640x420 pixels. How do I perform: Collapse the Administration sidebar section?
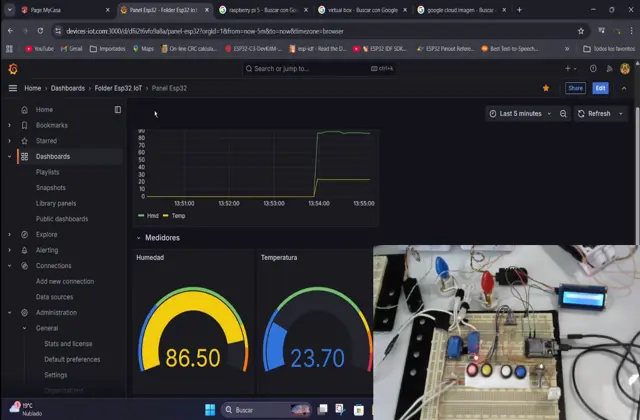[x=10, y=313]
